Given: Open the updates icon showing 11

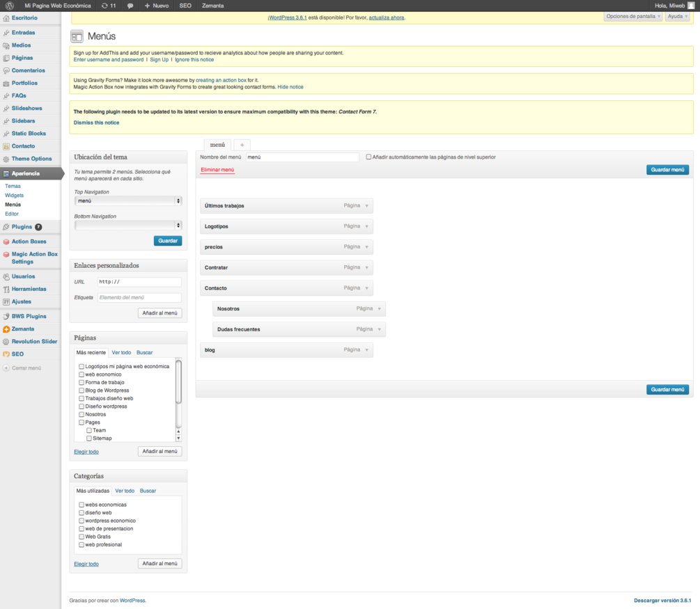Looking at the screenshot, I should click(x=109, y=6).
